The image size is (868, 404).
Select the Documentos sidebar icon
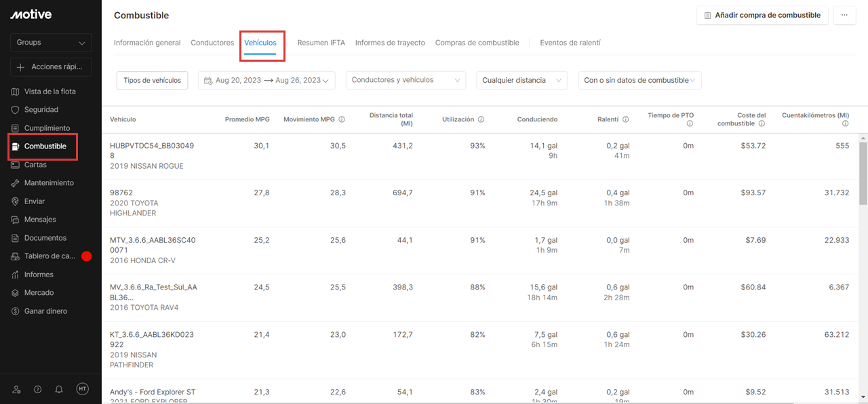pyautogui.click(x=45, y=237)
